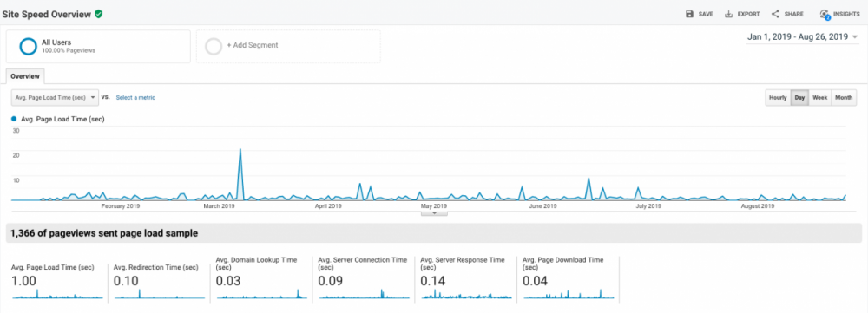Click the Save floppy disk icon
The height and width of the screenshot is (313, 868).
pos(689,15)
